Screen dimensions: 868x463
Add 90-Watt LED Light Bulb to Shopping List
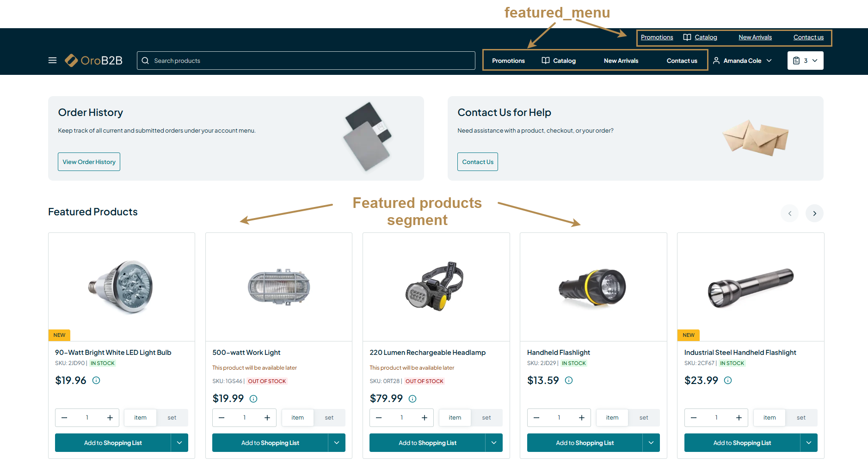pos(113,443)
